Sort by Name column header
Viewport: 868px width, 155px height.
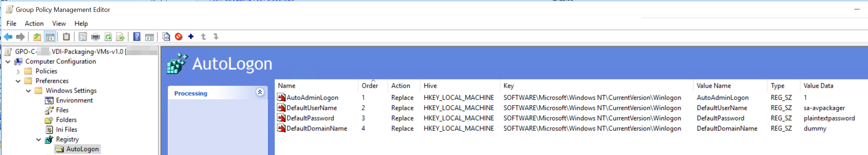317,86
